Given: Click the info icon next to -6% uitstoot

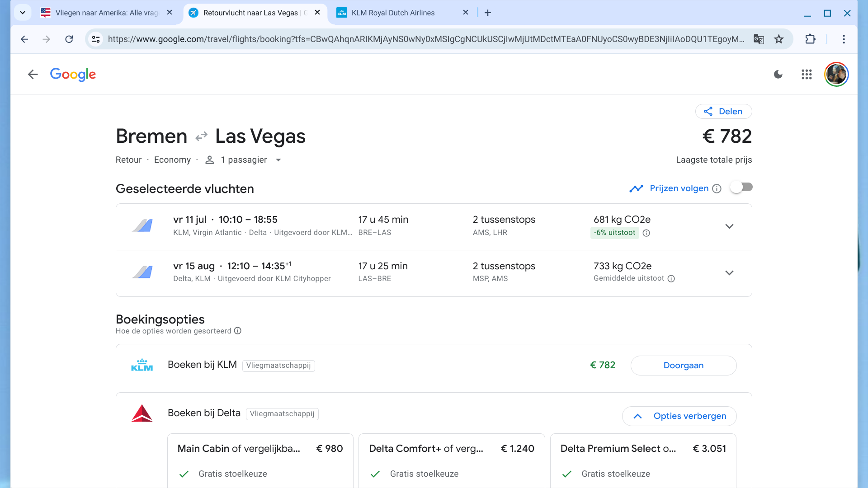Looking at the screenshot, I should (x=646, y=233).
